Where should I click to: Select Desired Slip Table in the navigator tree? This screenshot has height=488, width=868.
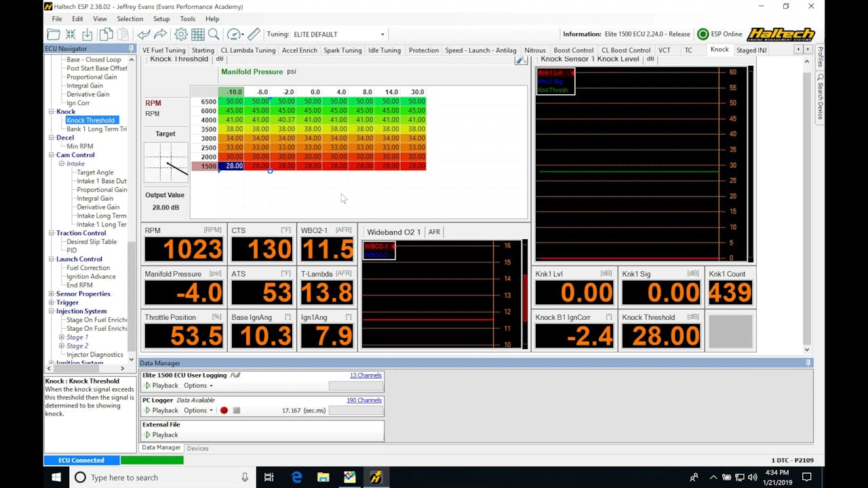point(92,242)
